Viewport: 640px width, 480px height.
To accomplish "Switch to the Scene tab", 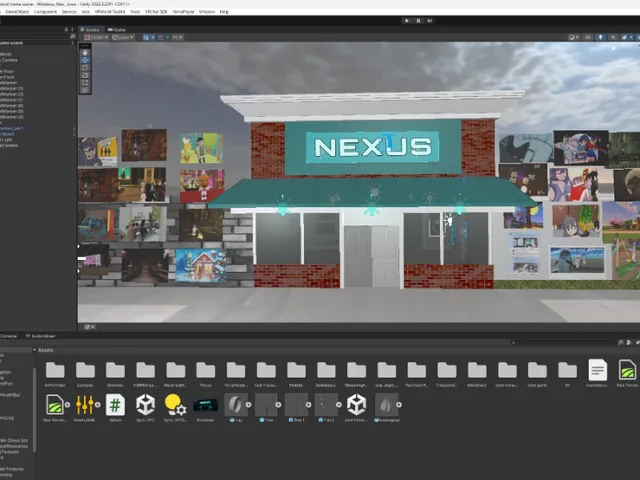I will tap(91, 30).
